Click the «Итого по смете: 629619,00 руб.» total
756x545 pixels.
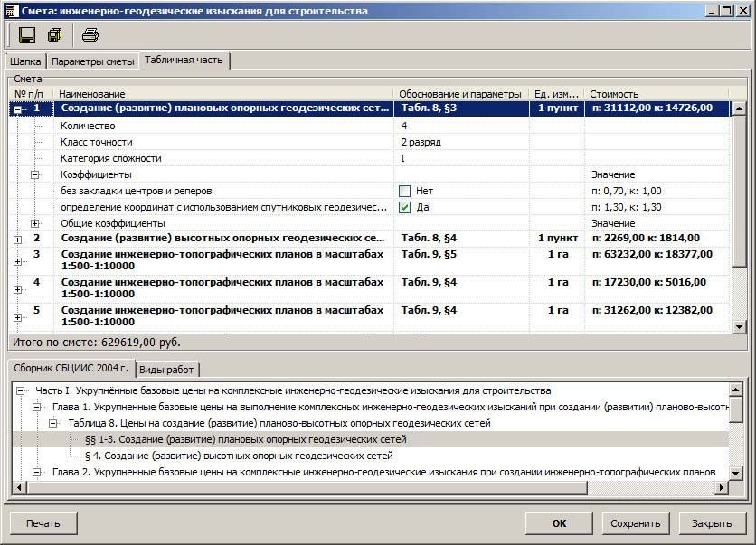[97, 343]
